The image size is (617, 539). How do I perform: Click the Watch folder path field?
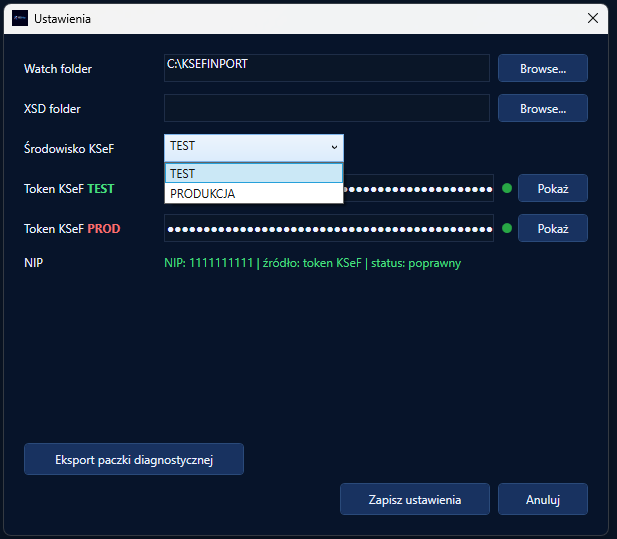point(326,68)
